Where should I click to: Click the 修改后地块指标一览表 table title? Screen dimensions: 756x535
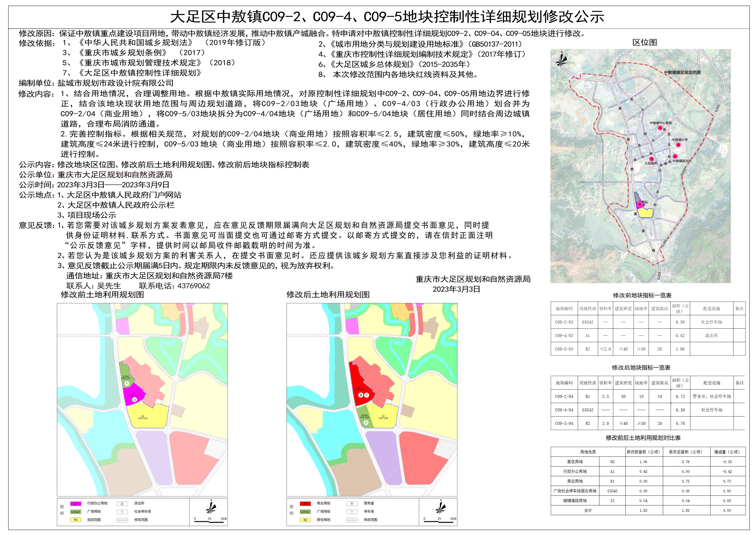(x=641, y=368)
